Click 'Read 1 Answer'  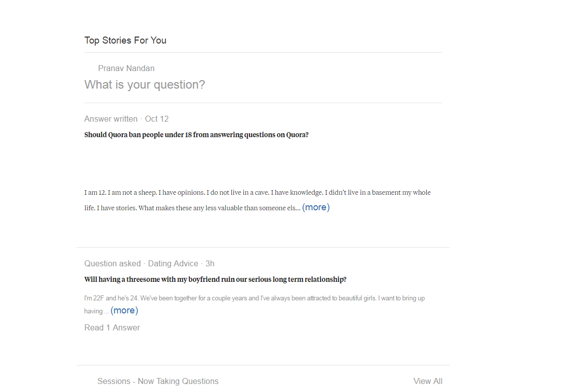click(112, 327)
